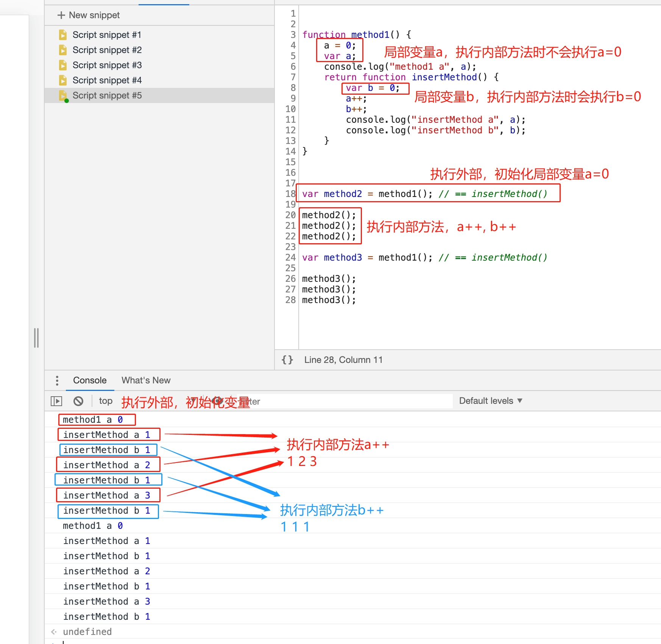Toggle the console sidebar panel
The image size is (661, 644).
56,401
